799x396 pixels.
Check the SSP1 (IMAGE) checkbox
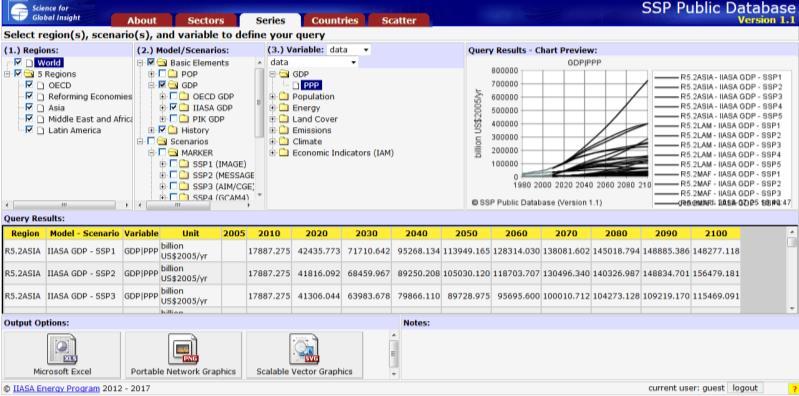[173, 163]
